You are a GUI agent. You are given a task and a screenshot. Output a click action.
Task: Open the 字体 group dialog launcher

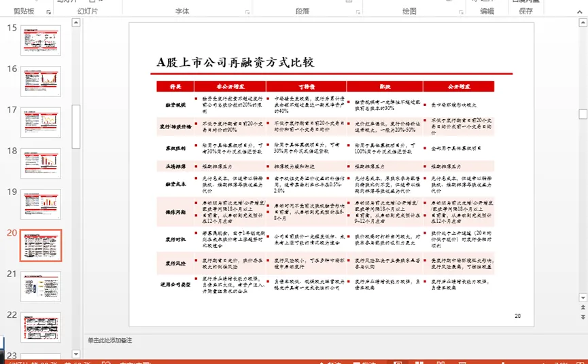[247, 12]
